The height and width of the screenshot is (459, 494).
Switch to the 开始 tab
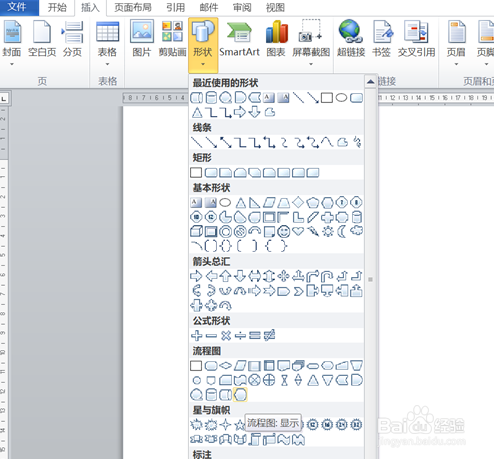pos(57,7)
